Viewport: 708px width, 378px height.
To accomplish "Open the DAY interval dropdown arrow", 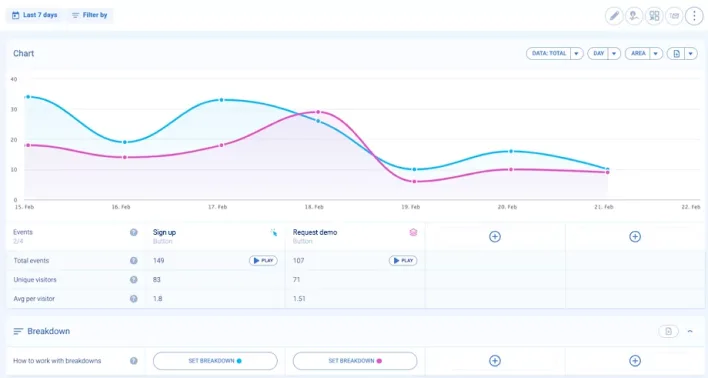I will point(614,54).
